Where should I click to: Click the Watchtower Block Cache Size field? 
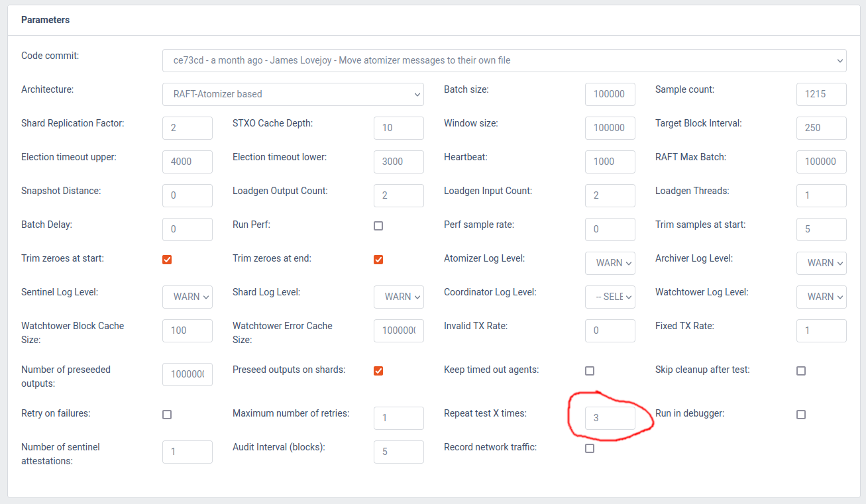click(188, 330)
